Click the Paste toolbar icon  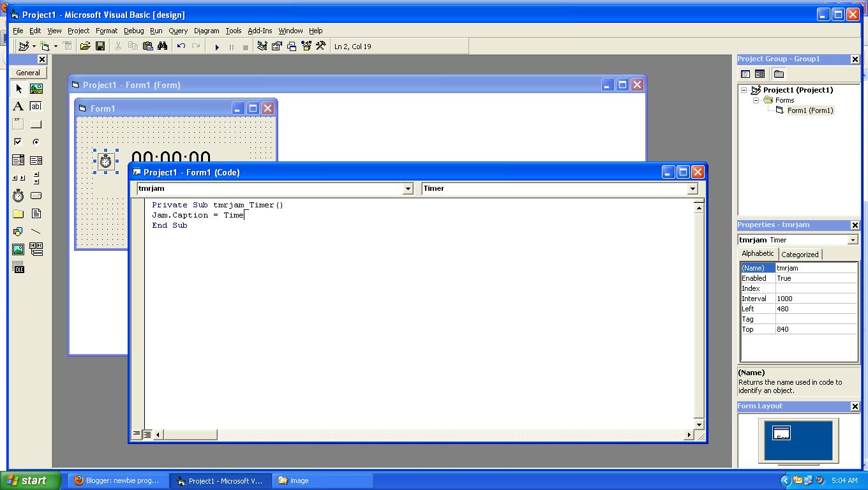coord(148,46)
